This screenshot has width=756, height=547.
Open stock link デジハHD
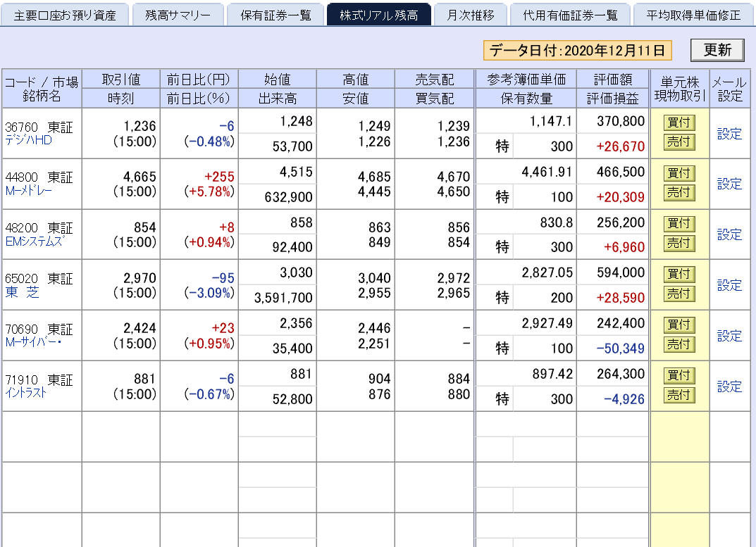click(x=28, y=140)
